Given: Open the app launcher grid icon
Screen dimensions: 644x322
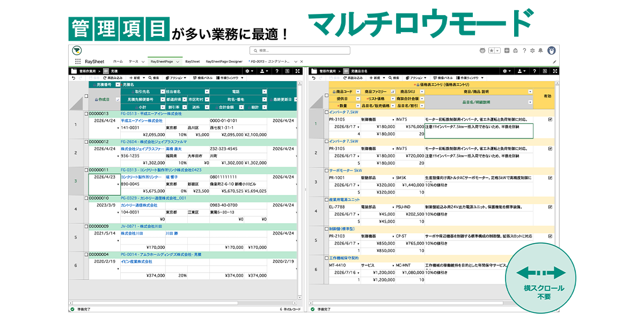Looking at the screenshot, I should point(78,62).
